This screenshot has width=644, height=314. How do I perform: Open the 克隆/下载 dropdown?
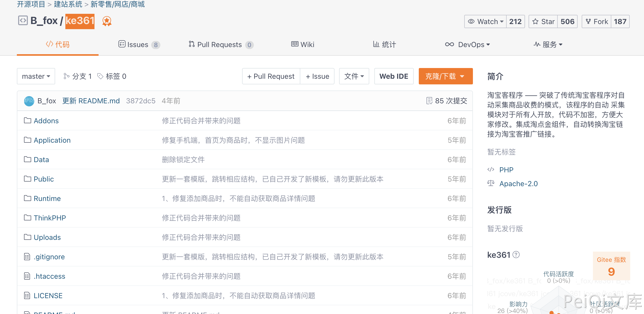446,76
